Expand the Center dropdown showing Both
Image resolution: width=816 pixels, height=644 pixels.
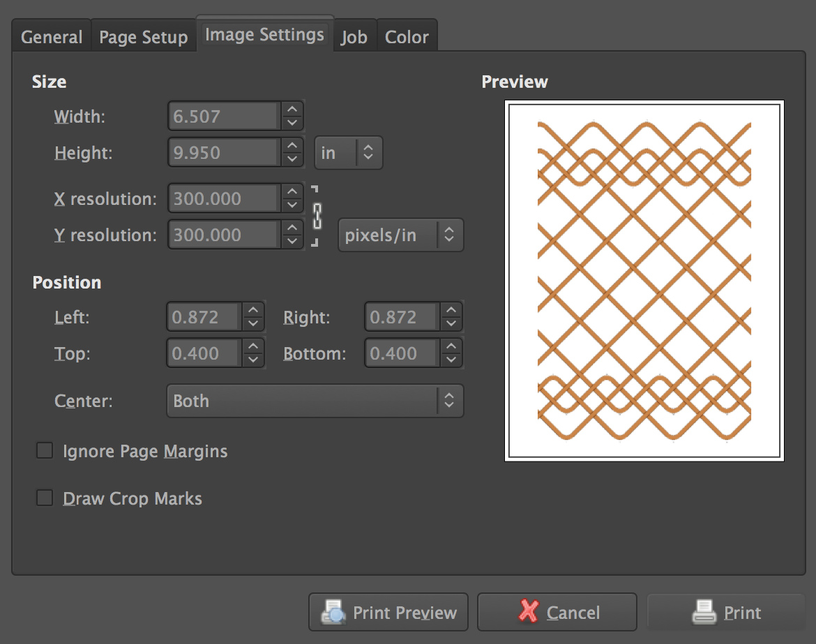pyautogui.click(x=315, y=401)
